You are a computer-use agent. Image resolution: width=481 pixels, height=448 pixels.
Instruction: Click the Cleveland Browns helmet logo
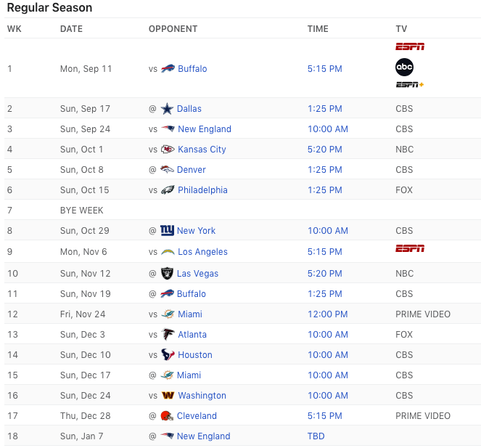[167, 416]
